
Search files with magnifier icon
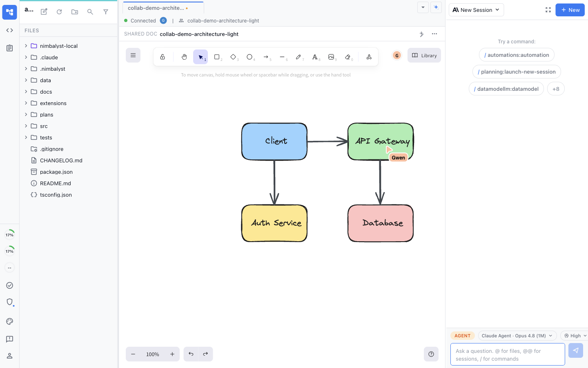pos(90,12)
